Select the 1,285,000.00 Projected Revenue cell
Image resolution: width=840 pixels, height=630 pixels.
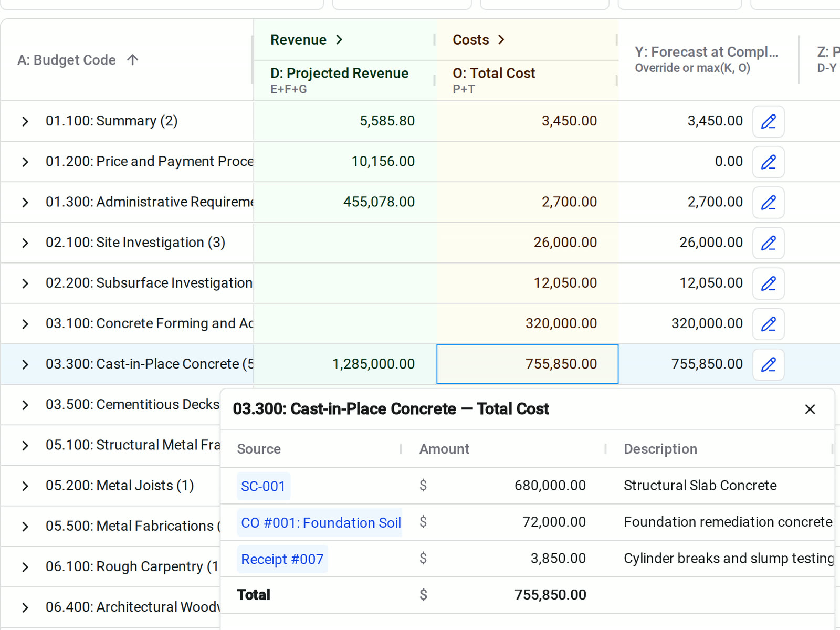click(x=345, y=364)
